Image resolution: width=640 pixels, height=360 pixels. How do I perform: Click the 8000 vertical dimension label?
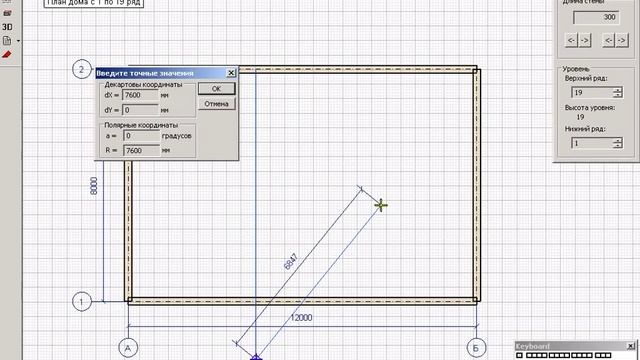(94, 186)
